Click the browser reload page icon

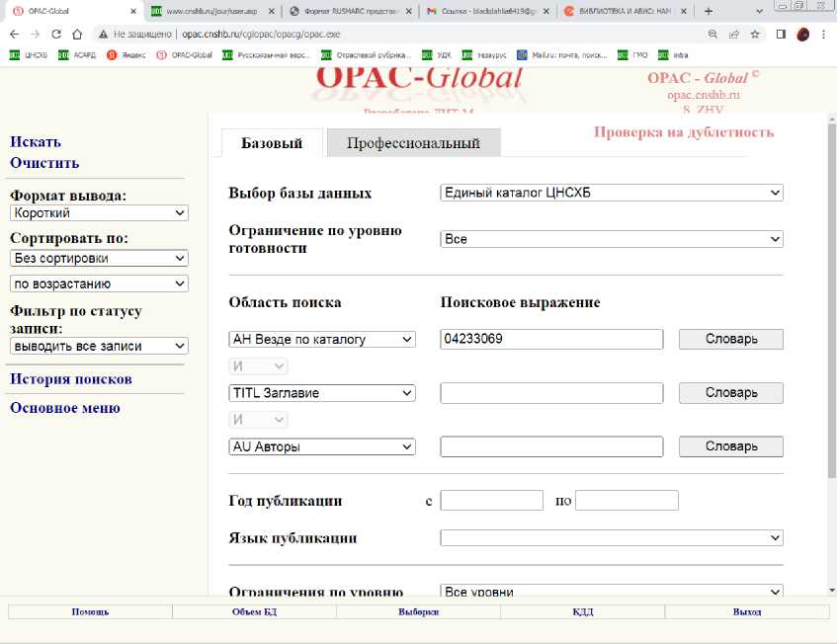55,33
